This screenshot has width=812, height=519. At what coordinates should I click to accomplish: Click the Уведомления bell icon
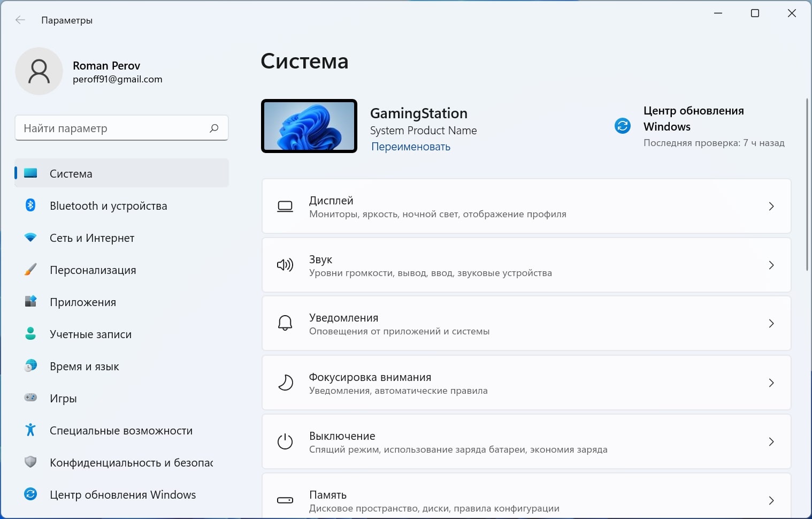(x=285, y=323)
